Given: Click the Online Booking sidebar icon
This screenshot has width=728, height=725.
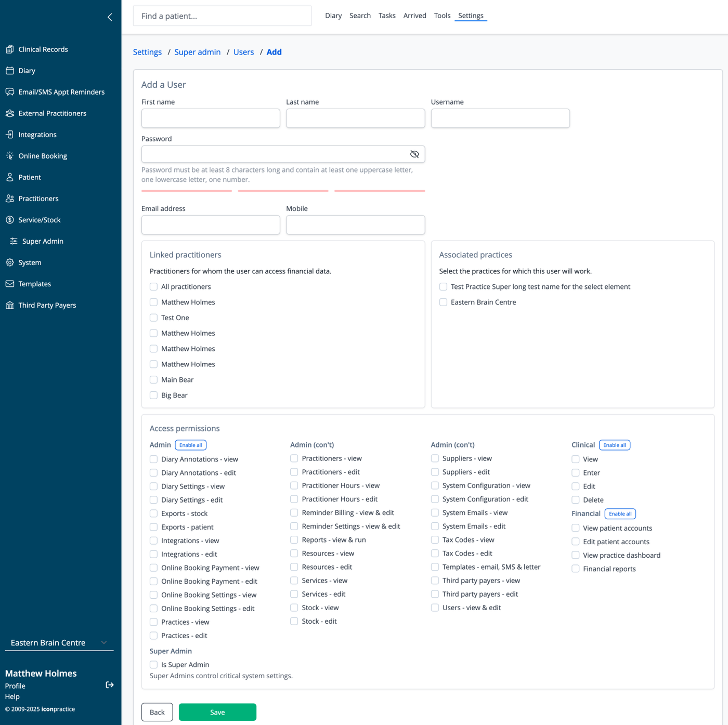Looking at the screenshot, I should [10, 156].
